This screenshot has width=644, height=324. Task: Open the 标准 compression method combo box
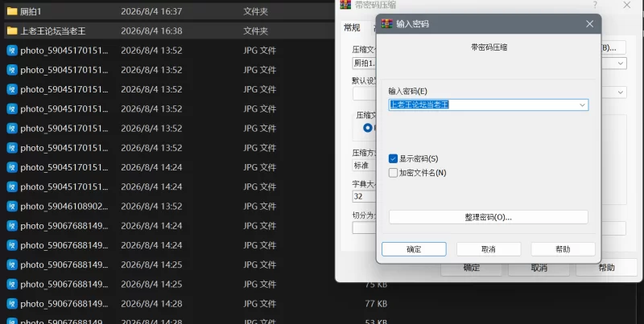(365, 166)
